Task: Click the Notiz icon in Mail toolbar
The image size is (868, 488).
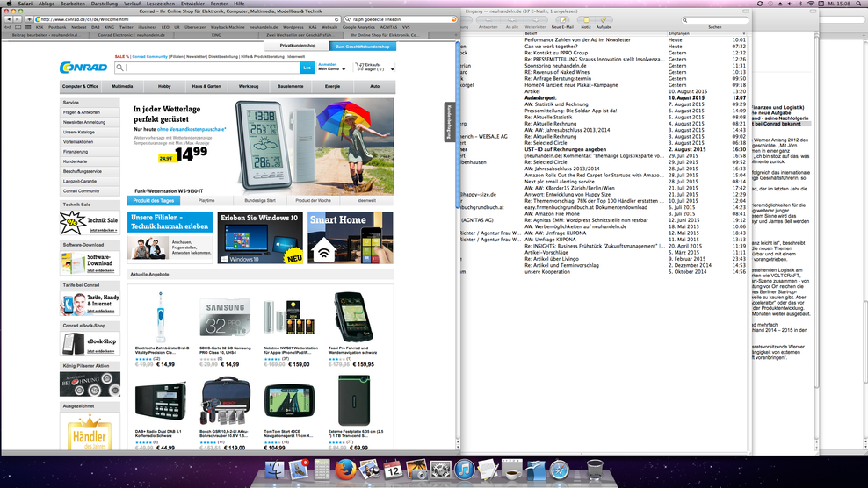Action: pyautogui.click(x=586, y=20)
